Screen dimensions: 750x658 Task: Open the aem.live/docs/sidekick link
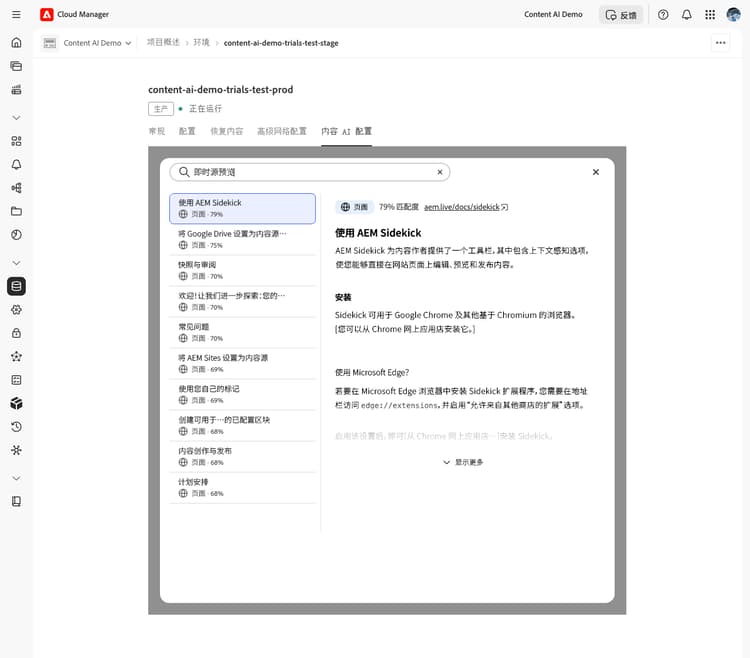[x=465, y=207]
